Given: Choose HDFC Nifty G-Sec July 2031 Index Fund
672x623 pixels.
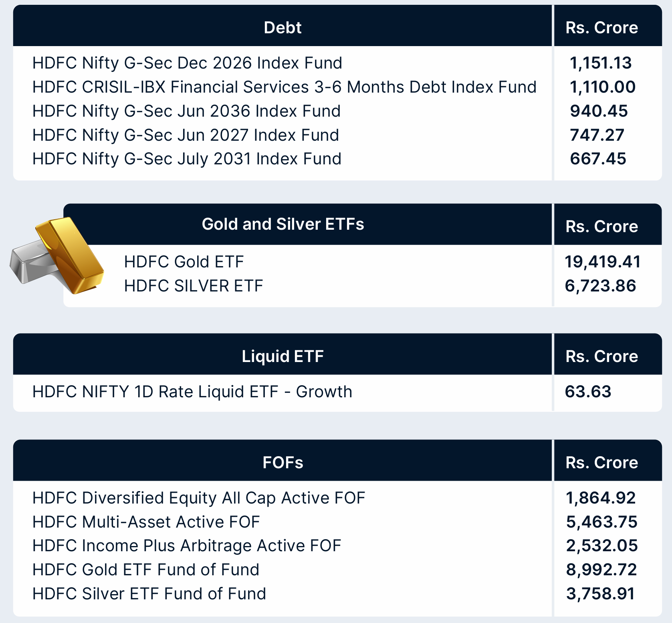Looking at the screenshot, I should click(x=187, y=159).
